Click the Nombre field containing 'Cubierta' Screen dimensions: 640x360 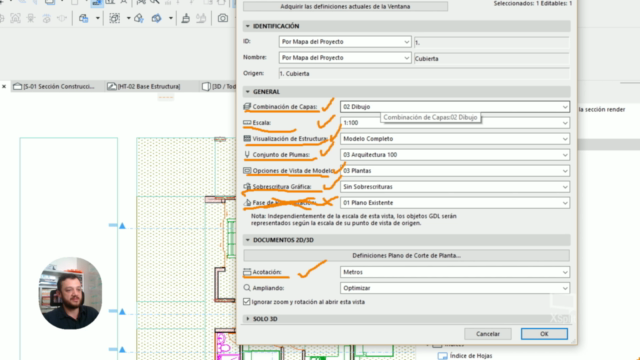pyautogui.click(x=491, y=58)
